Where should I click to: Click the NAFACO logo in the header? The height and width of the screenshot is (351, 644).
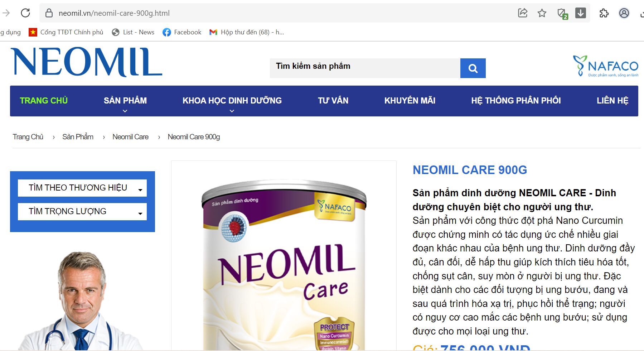click(x=606, y=66)
